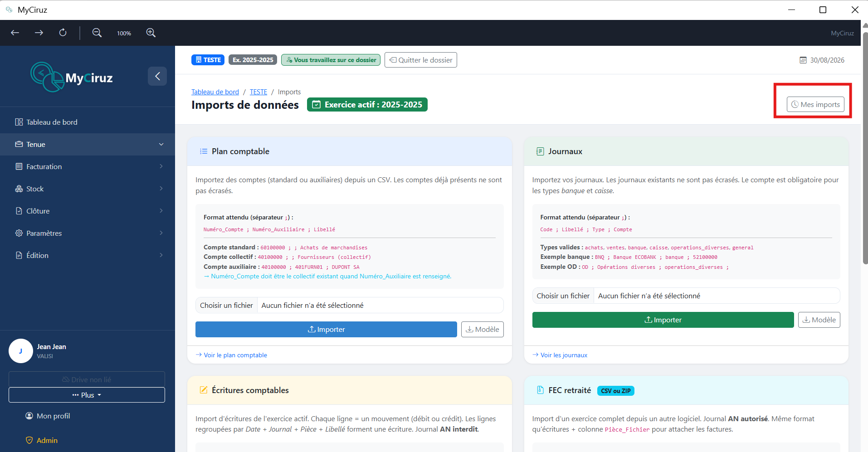
Task: Open the Plus dropdown in the sidebar
Action: [x=87, y=395]
